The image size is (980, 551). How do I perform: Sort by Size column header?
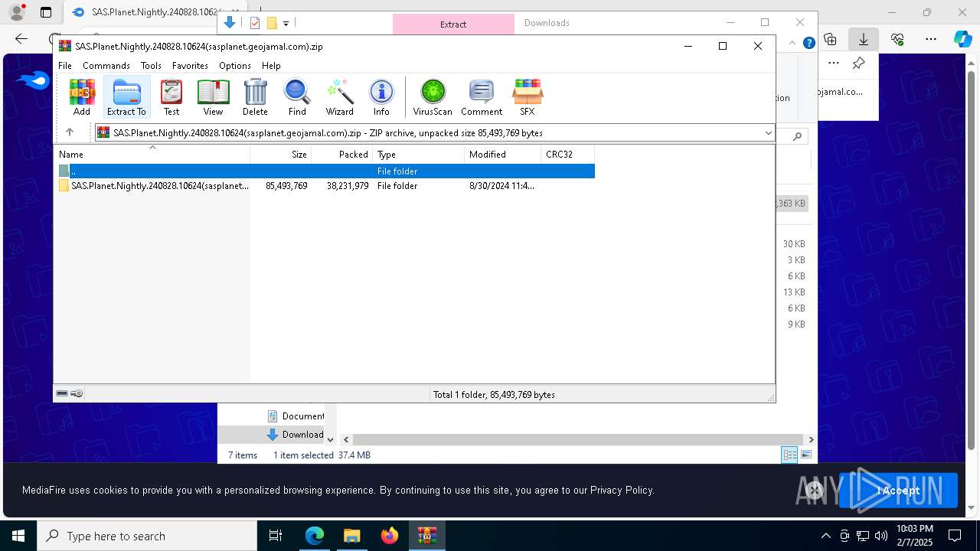point(281,154)
